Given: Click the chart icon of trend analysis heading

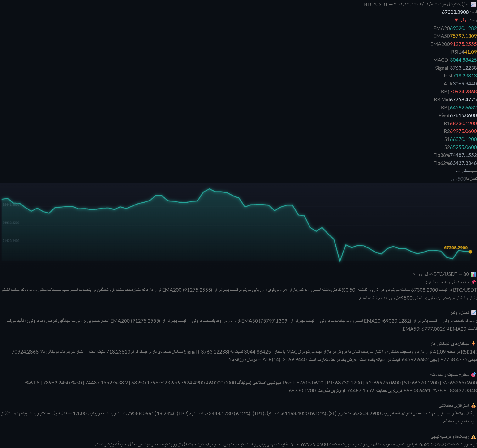Looking at the screenshot, I should [473, 313].
